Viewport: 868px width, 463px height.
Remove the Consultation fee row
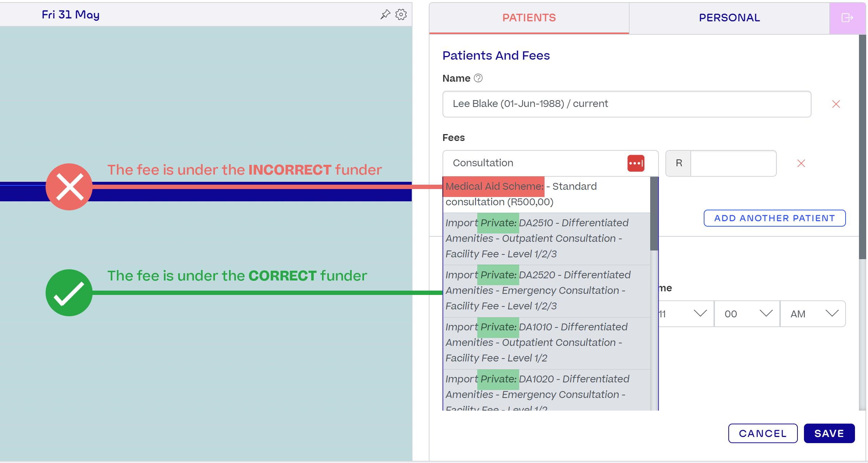pyautogui.click(x=801, y=163)
